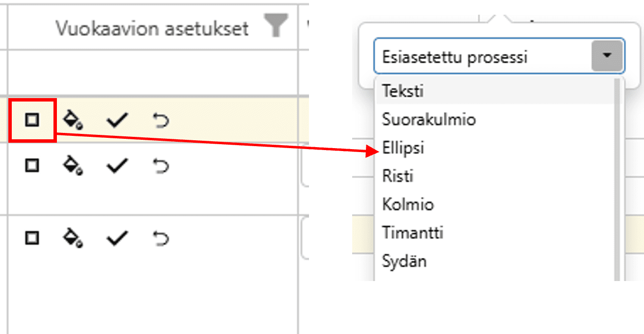
Task: Click the shape square icon in second row
Action: point(32,166)
